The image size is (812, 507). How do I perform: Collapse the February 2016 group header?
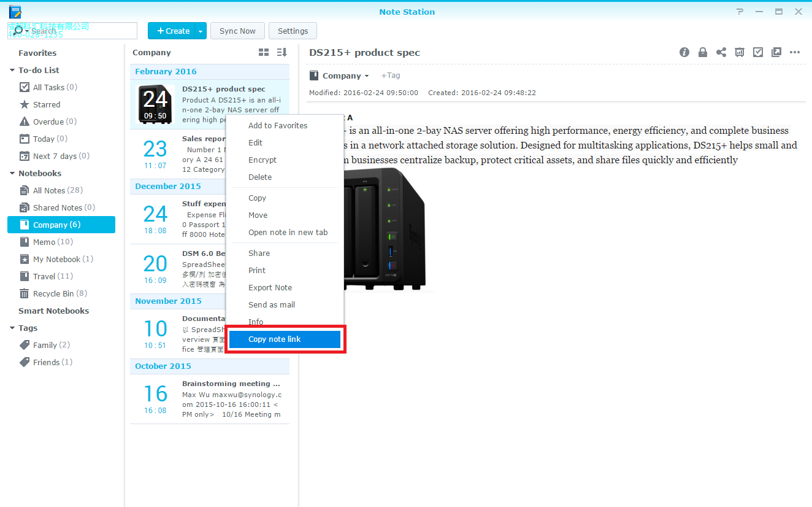[x=210, y=72]
